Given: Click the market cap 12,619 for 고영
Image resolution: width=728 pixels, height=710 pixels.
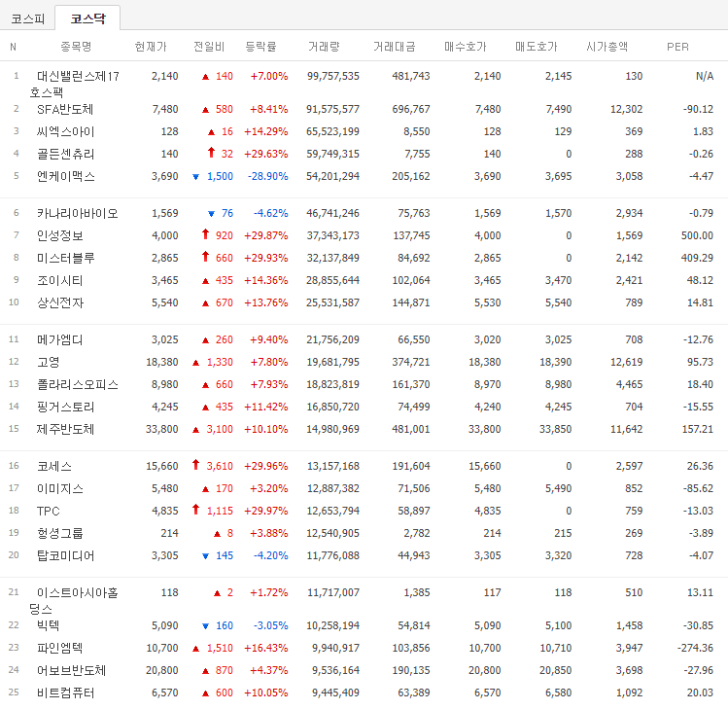Looking at the screenshot, I should (x=626, y=362).
